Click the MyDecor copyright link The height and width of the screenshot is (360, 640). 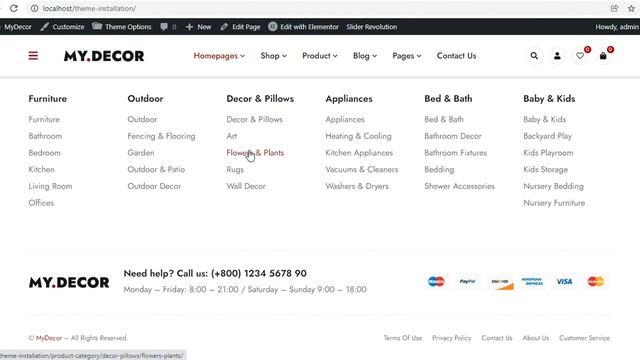point(49,338)
